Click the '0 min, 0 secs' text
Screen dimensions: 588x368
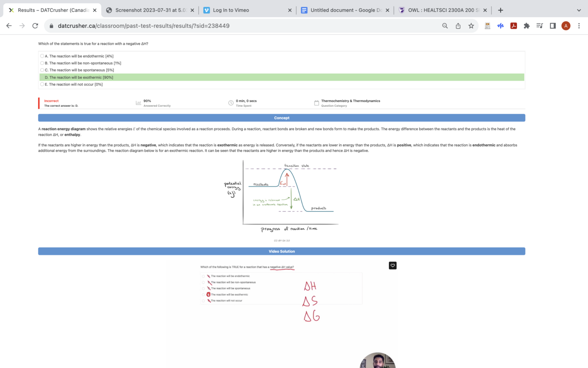(246, 101)
